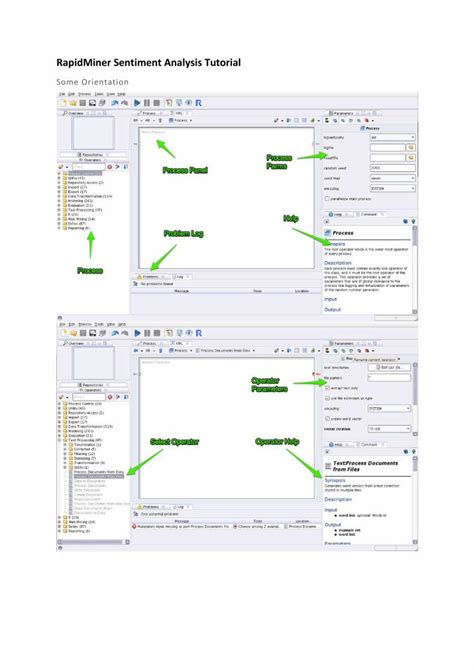Open the send mail dropdown in the first screenshot

tap(392, 178)
